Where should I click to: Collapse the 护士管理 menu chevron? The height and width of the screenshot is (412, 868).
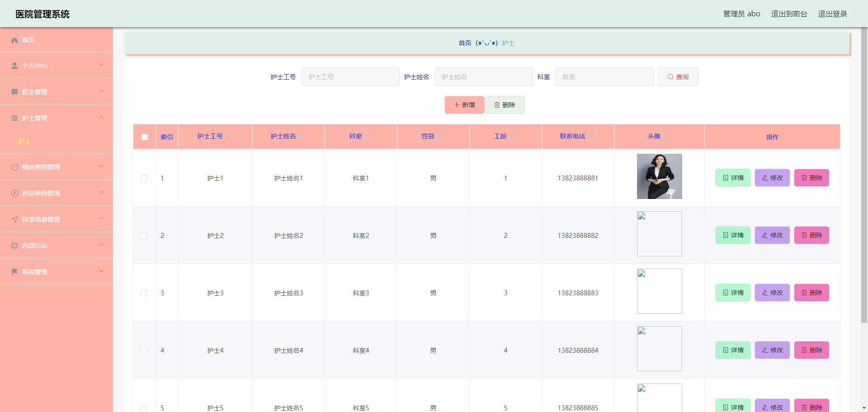tap(101, 118)
